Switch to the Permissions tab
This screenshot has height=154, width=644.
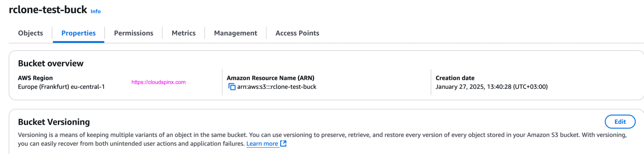point(134,33)
